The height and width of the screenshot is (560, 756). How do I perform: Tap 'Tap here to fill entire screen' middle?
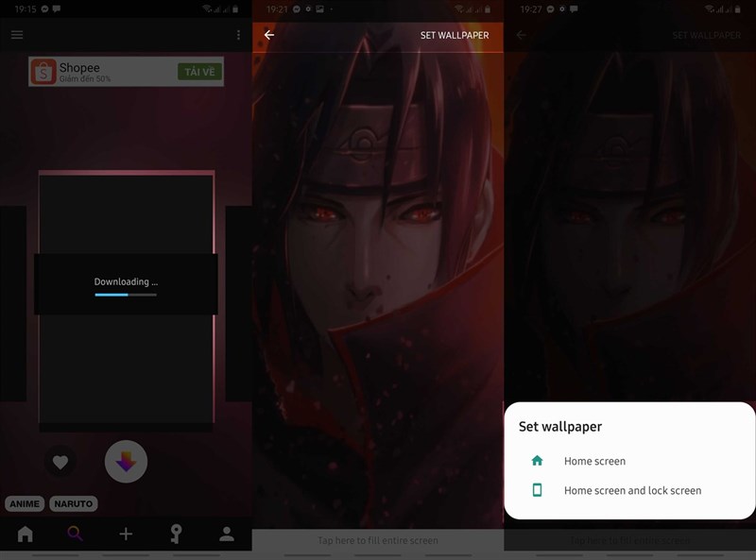click(x=378, y=541)
